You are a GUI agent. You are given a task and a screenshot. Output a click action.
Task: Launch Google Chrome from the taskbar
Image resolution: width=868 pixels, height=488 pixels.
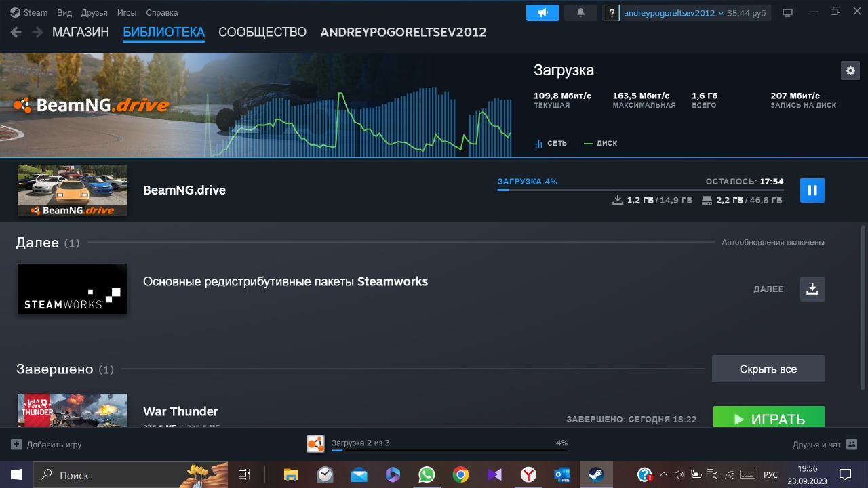tap(460, 474)
